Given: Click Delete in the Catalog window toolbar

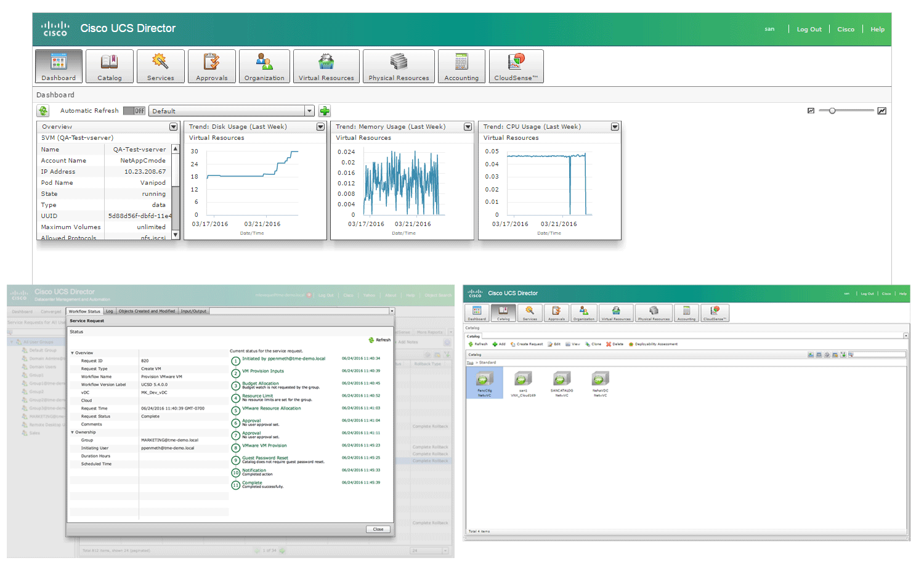Looking at the screenshot, I should pyautogui.click(x=615, y=344).
